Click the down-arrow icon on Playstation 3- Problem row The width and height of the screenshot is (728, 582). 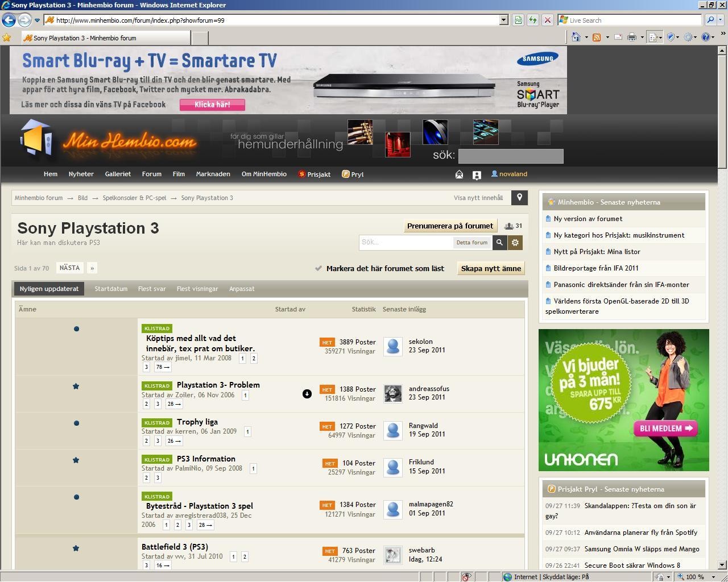click(x=307, y=394)
